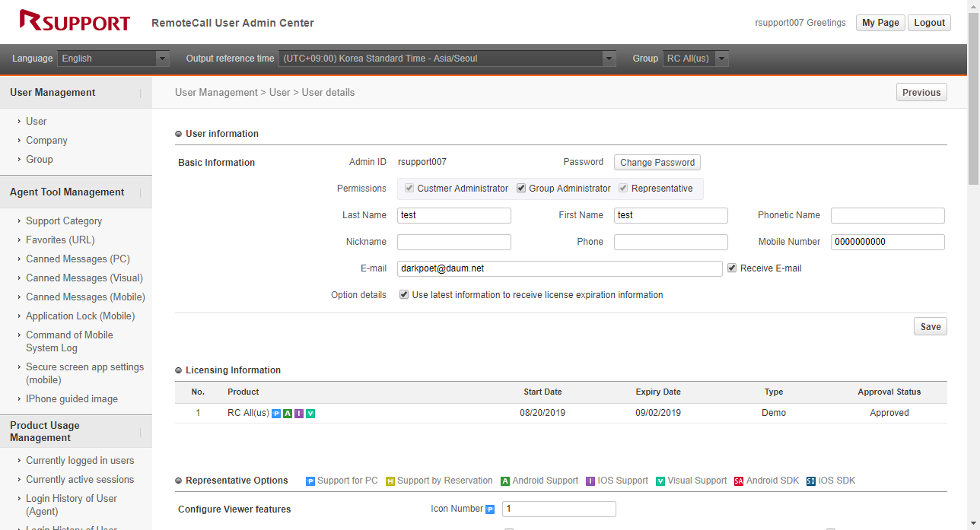
Task: Click the Approved status cell
Action: pos(889,414)
